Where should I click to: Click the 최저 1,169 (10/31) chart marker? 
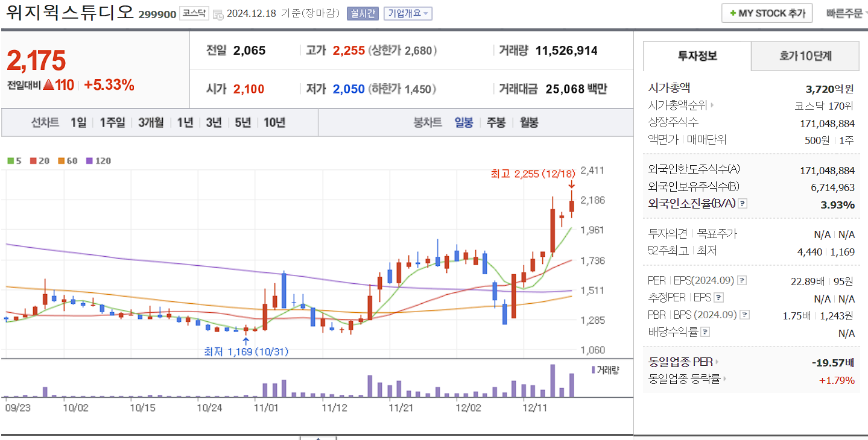click(246, 351)
